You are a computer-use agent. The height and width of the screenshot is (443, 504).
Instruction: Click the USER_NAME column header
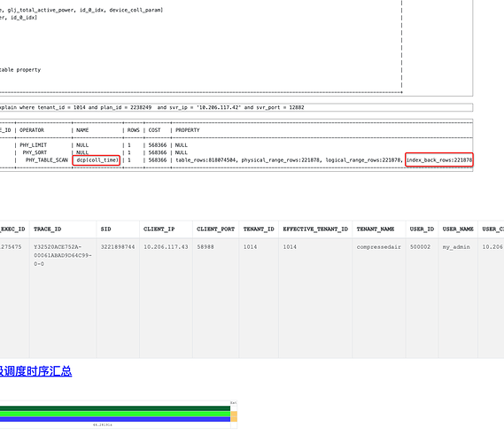458,229
